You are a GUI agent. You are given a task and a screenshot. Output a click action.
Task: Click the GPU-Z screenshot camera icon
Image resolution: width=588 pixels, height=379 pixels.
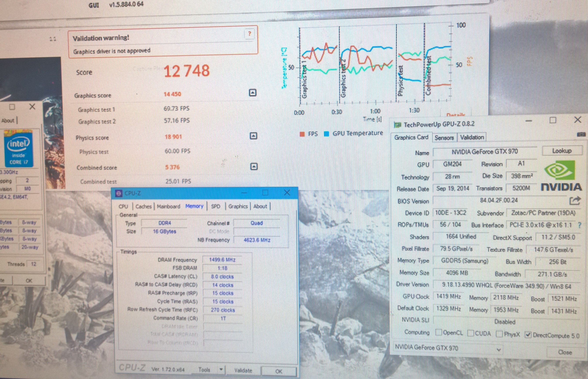pyautogui.click(x=581, y=134)
